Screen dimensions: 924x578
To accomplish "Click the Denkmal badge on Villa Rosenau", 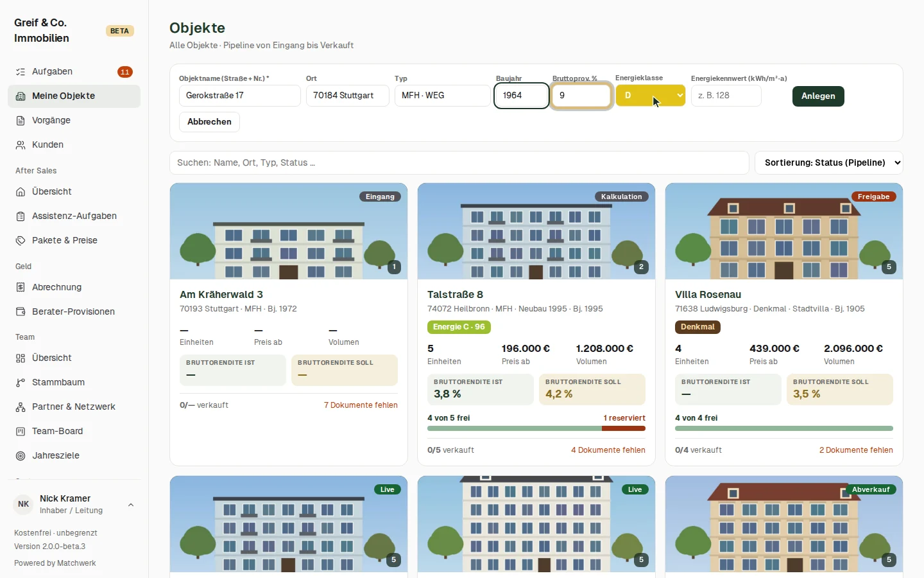I will point(697,327).
